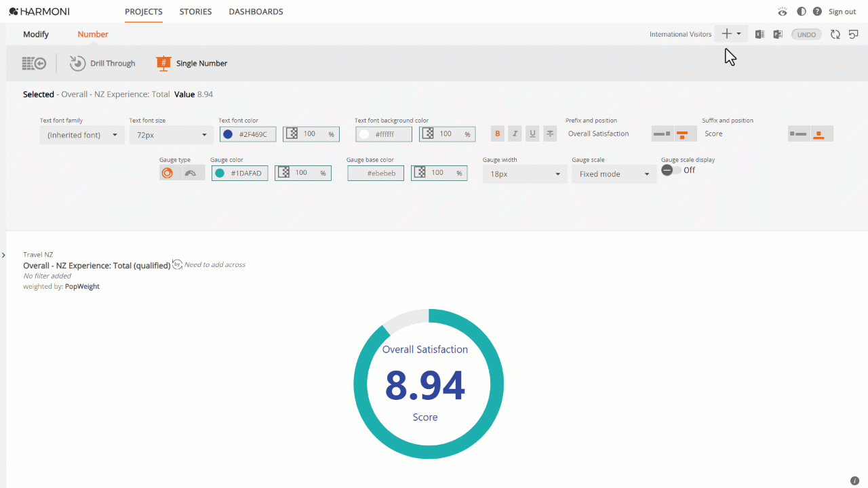Toggle the contrast theme icon

(x=802, y=12)
